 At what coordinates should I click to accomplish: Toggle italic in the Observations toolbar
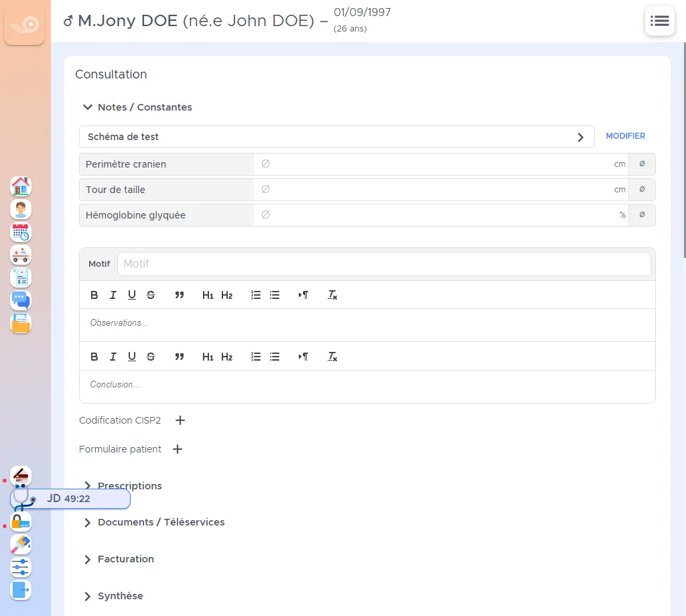point(113,295)
